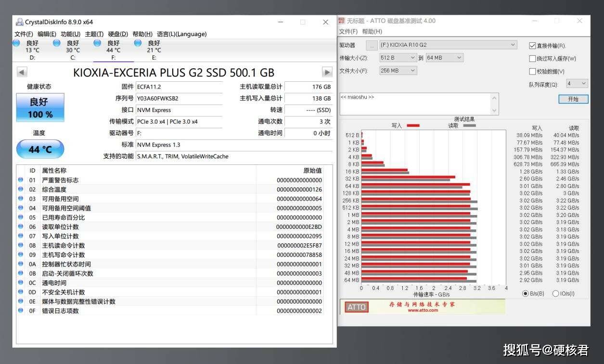Click the drive browse '...' button
Viewport: 604px width, 364px height.
[x=372, y=45]
